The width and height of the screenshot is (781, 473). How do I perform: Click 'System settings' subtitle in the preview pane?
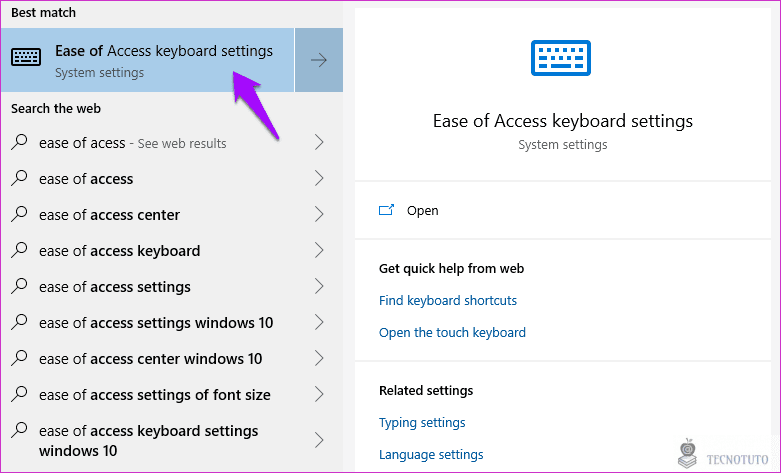(563, 145)
